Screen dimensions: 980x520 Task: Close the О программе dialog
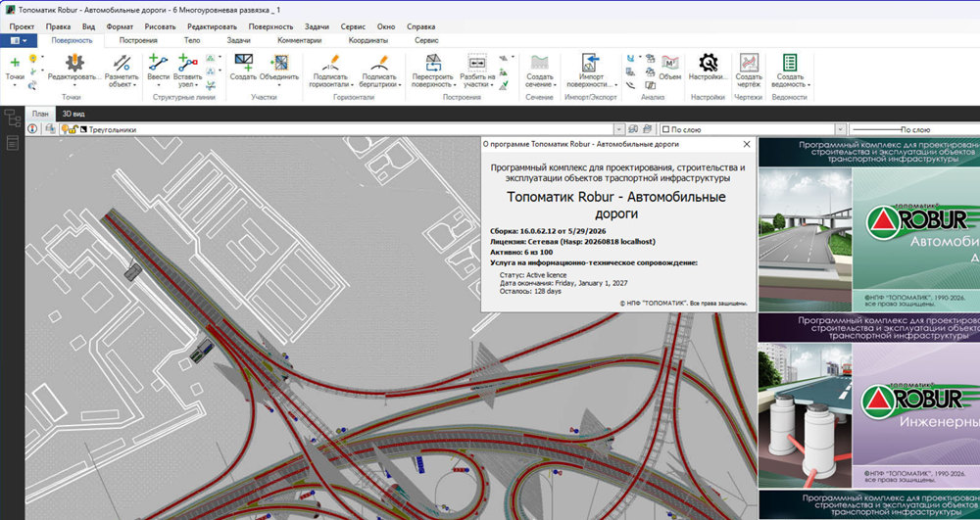tap(746, 144)
